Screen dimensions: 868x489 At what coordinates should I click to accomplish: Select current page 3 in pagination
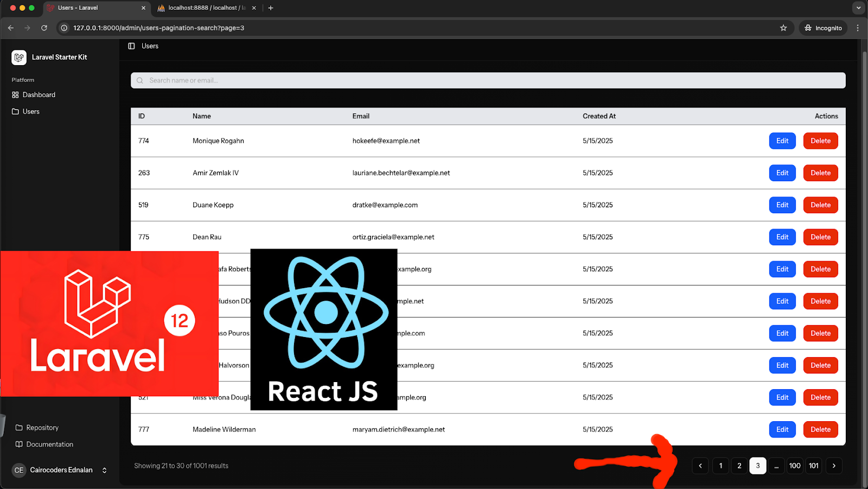[x=758, y=466]
